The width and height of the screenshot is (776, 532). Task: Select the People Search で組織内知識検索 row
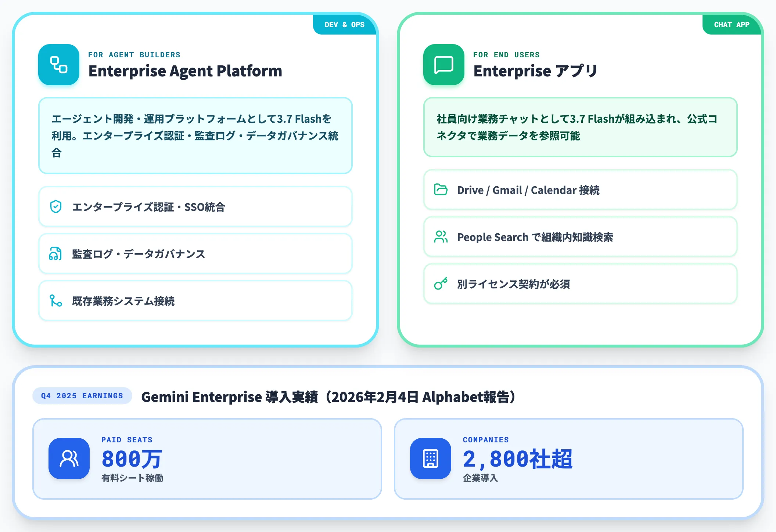tap(581, 237)
